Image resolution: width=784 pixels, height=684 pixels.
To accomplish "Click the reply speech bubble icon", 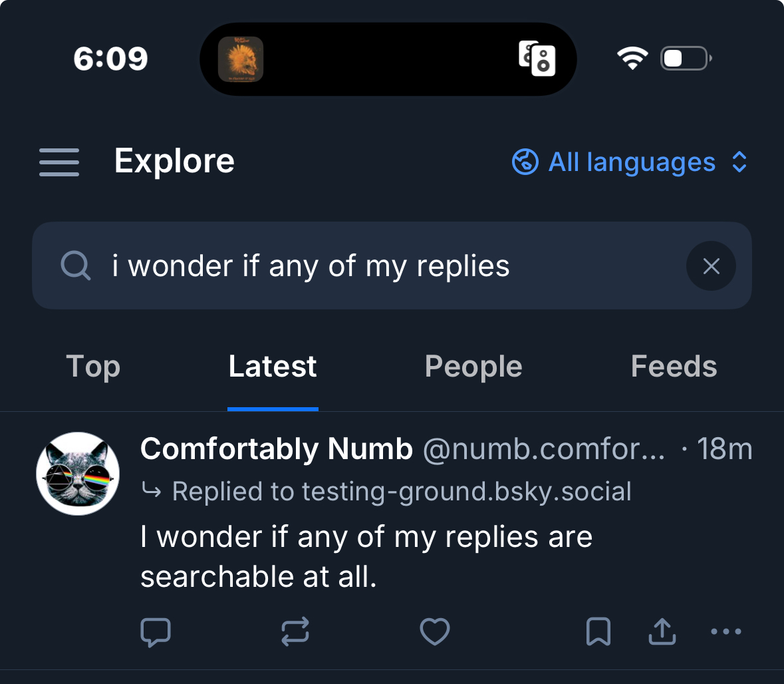I will [x=156, y=632].
